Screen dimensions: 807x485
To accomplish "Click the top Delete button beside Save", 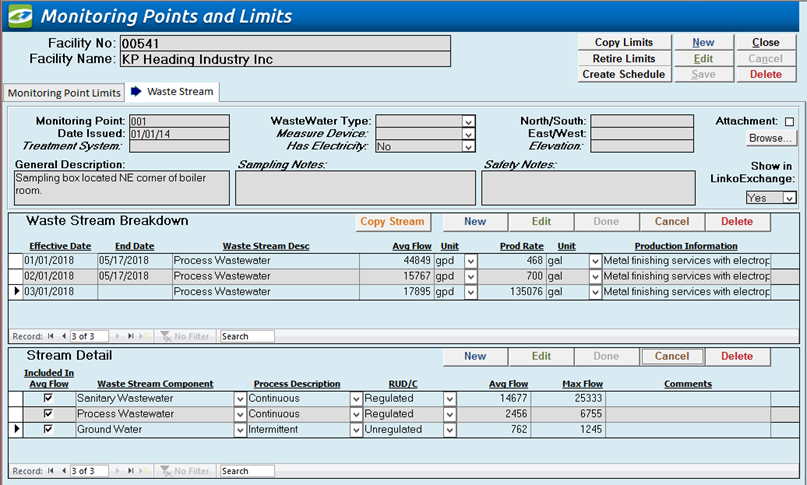I will 766,74.
